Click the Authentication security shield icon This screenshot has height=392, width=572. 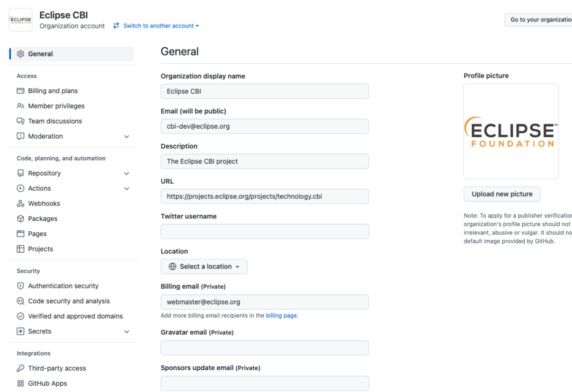pos(20,286)
